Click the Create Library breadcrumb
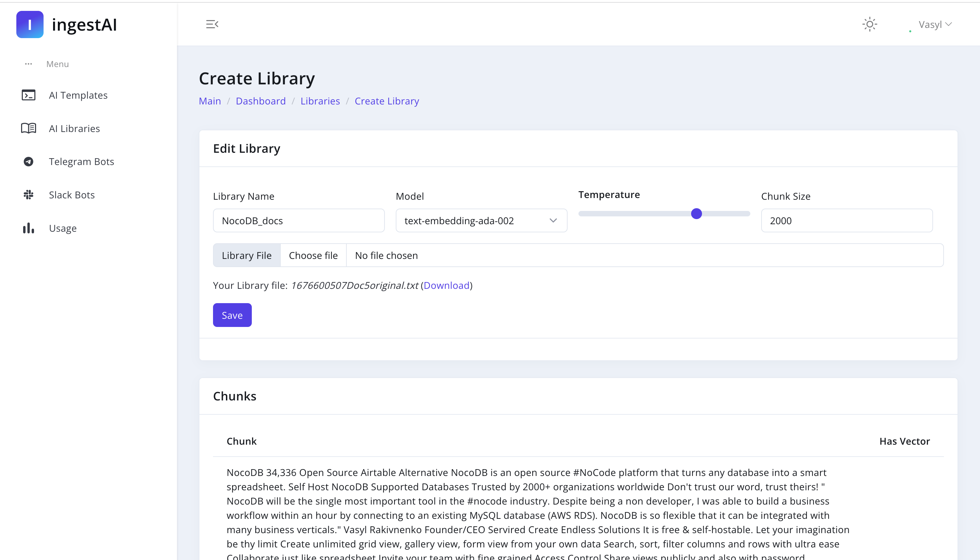 pyautogui.click(x=387, y=101)
